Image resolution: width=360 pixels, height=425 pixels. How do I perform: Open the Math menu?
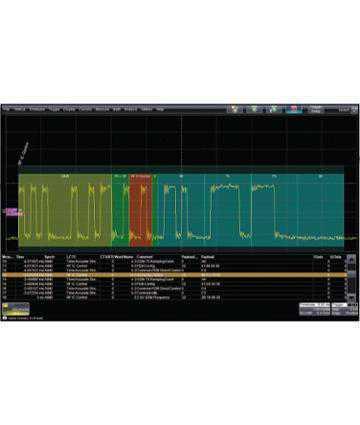(116, 109)
